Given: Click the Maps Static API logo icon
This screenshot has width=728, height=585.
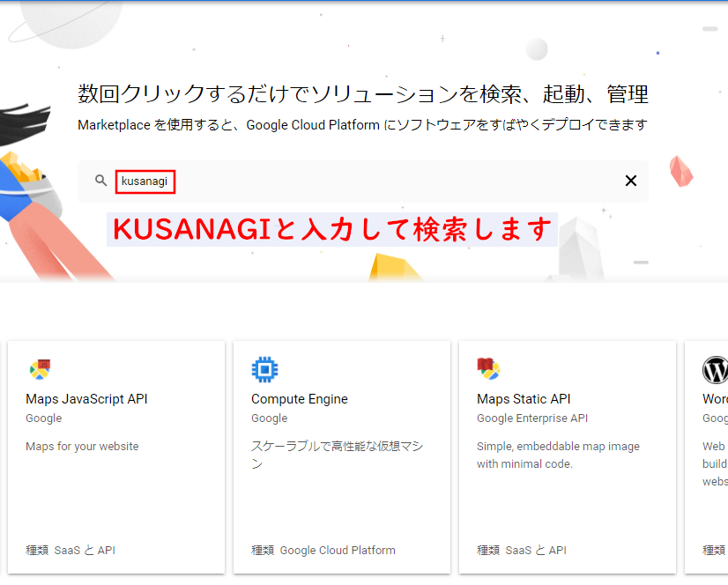Looking at the screenshot, I should tap(488, 368).
